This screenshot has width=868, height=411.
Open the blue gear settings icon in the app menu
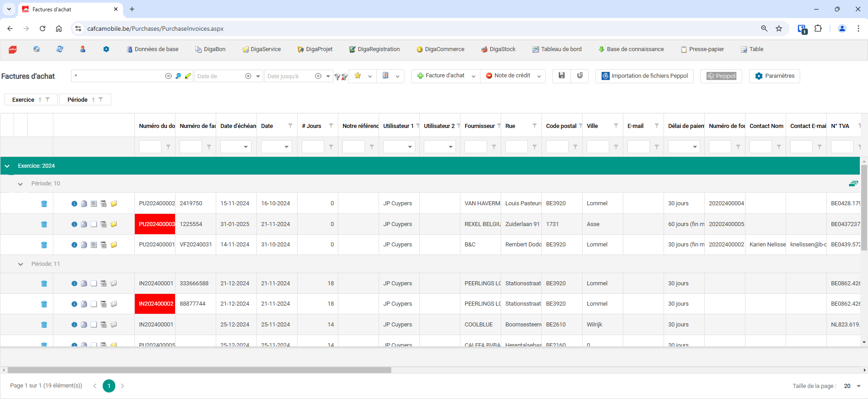coord(106,49)
